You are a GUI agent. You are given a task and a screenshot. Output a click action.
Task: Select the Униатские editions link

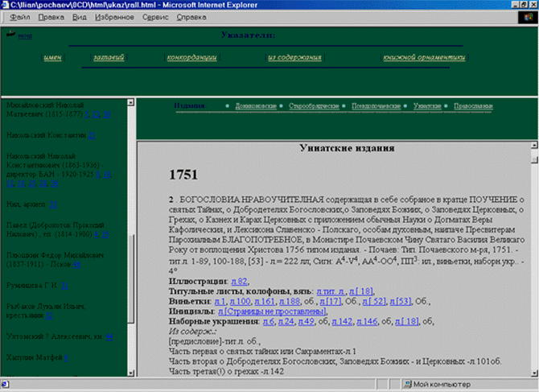coord(427,105)
